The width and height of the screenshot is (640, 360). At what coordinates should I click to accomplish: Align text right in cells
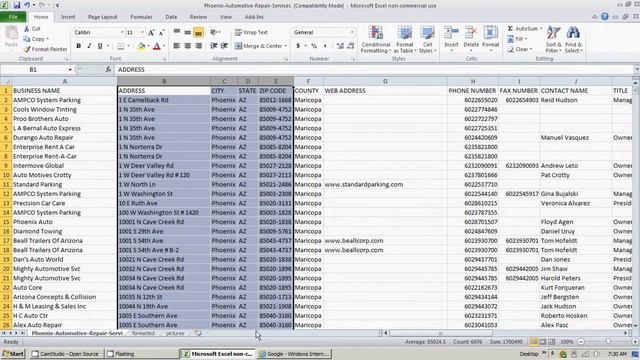[198, 46]
